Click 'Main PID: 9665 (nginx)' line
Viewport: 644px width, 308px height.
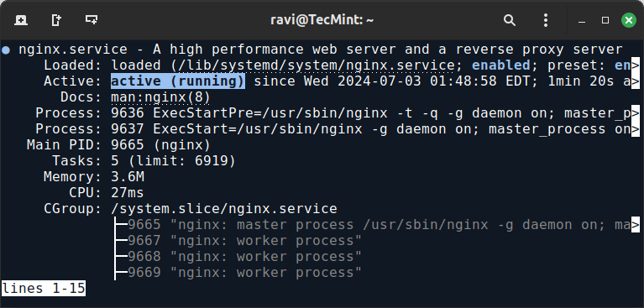click(118, 145)
